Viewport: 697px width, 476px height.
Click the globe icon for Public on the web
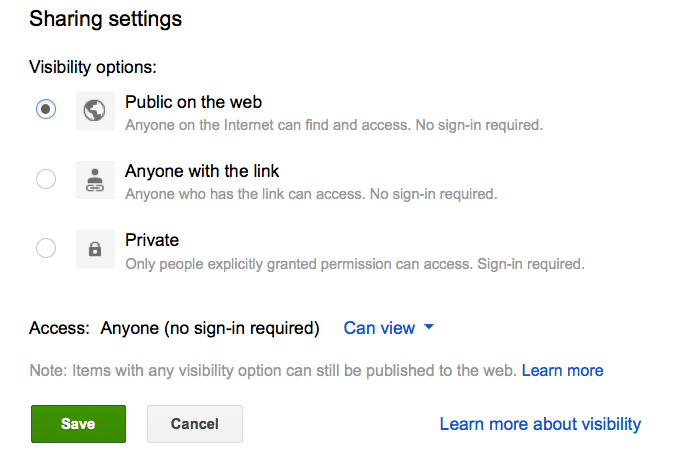click(95, 110)
